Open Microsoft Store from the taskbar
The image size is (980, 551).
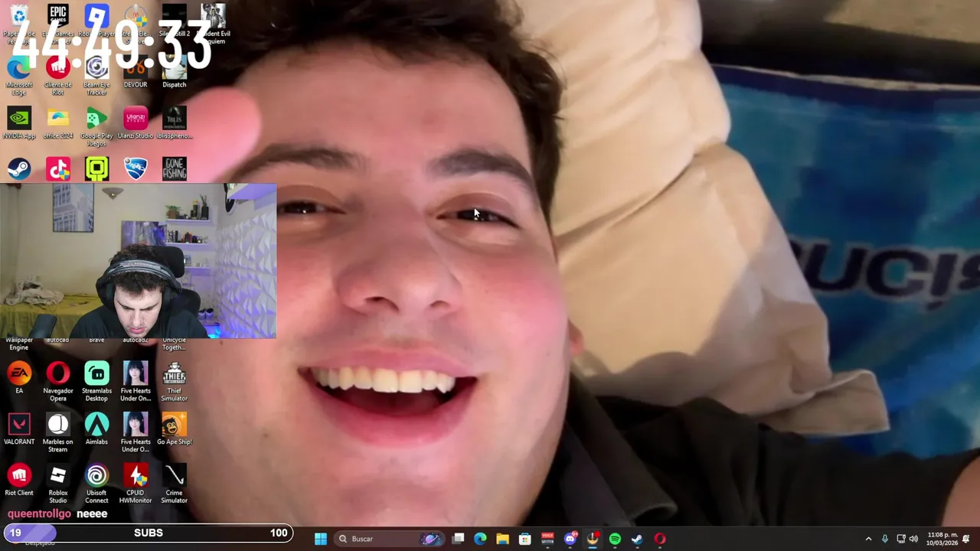click(525, 539)
